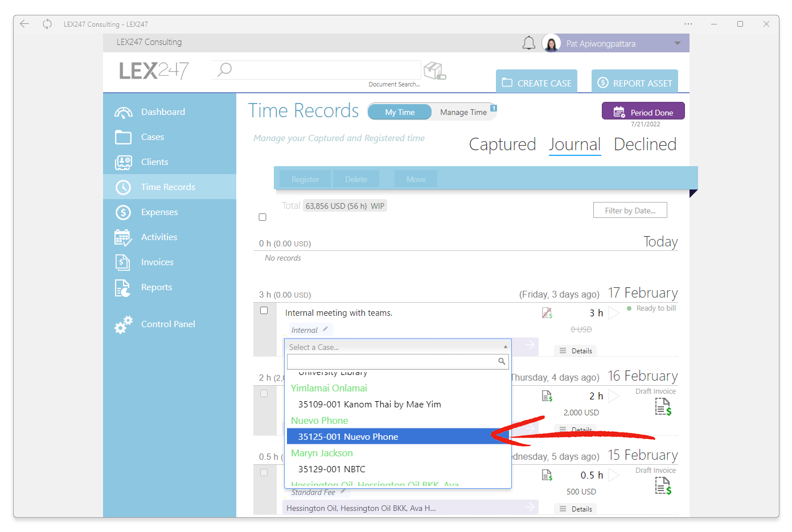
Task: Click the Yimlamai Onlamai client group
Action: [x=329, y=388]
